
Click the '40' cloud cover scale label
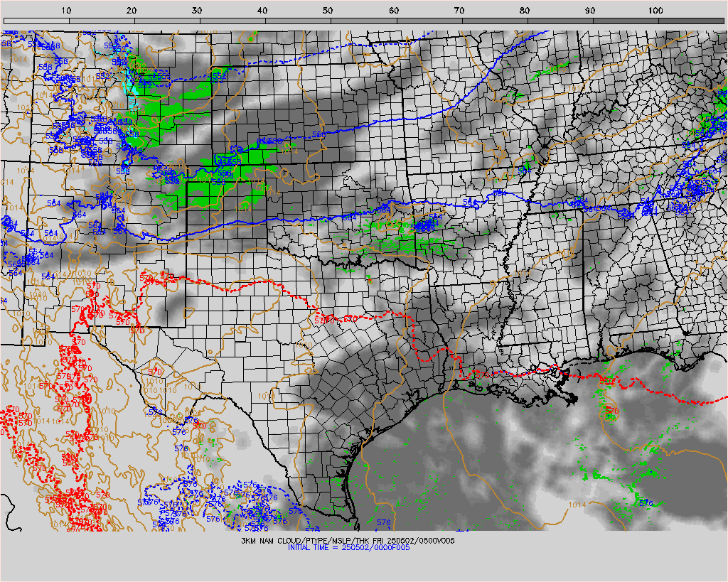pos(262,11)
